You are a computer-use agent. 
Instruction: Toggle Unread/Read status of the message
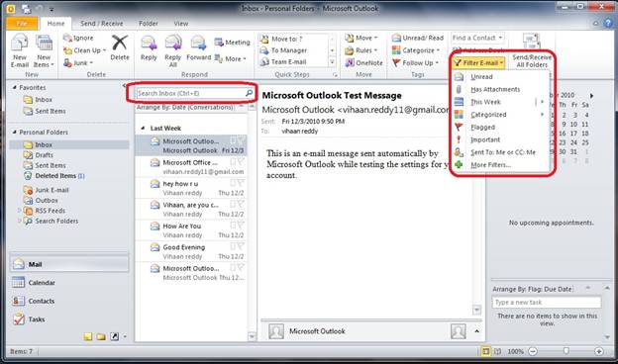coord(418,38)
